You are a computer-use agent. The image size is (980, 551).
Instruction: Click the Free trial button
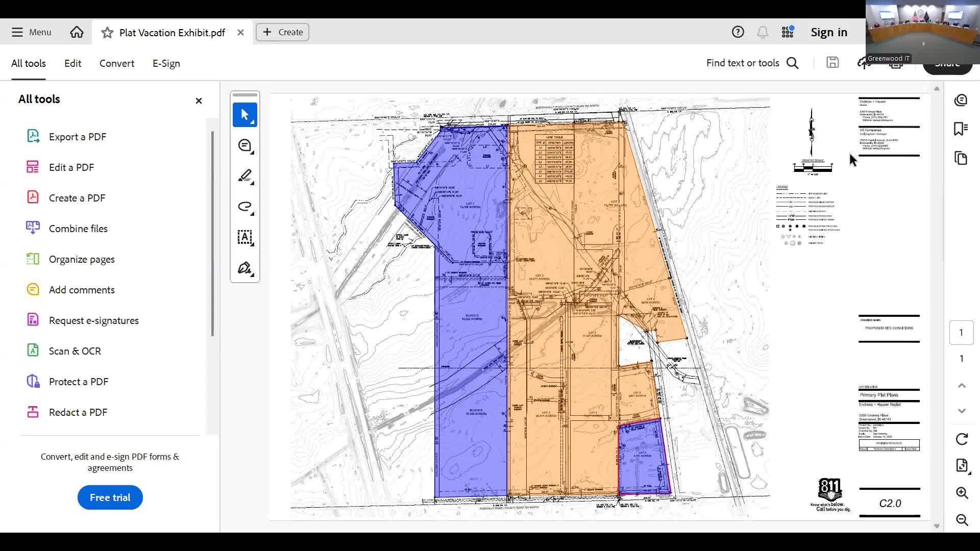coord(110,497)
